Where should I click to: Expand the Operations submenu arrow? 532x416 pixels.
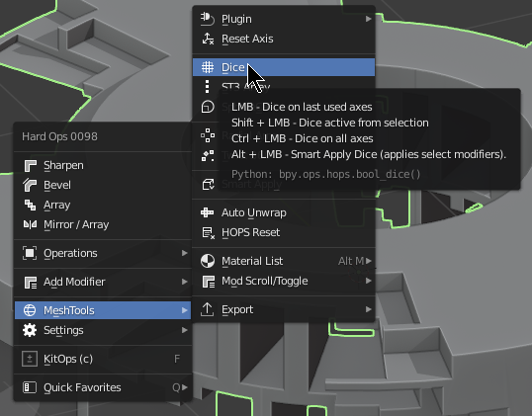point(184,253)
